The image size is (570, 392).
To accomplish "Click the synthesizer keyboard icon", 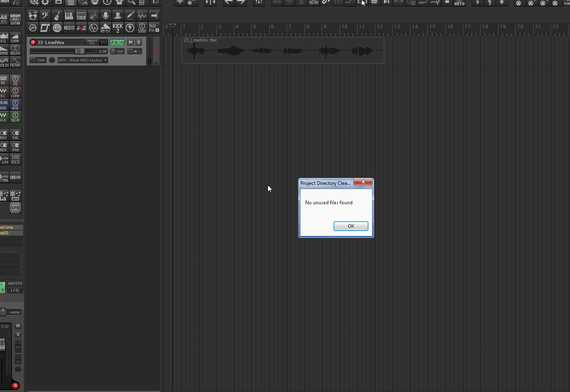I will click(81, 16).
